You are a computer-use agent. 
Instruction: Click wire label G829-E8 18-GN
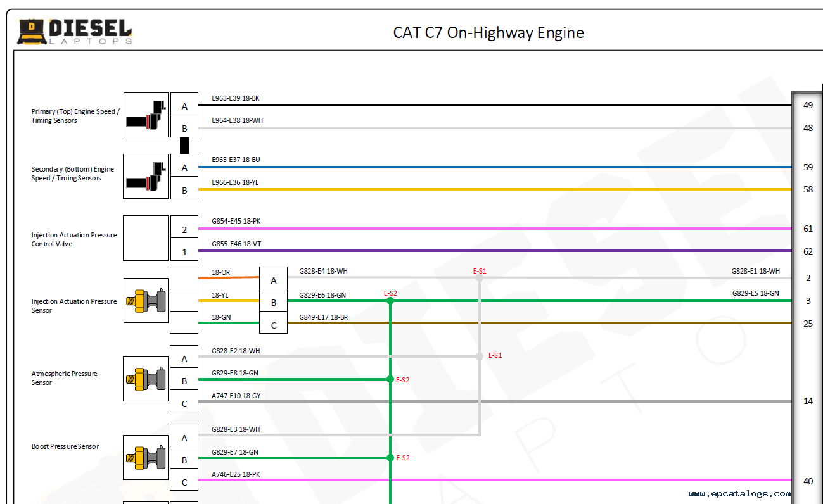tap(235, 373)
